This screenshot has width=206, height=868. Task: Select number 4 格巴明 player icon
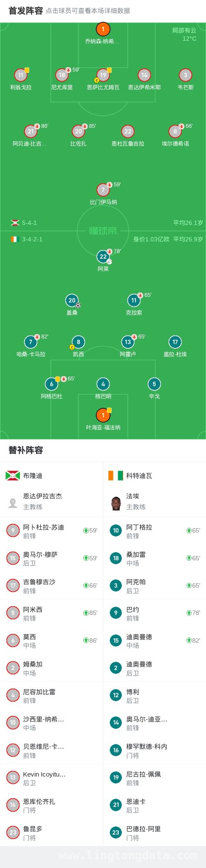pyautogui.click(x=103, y=384)
